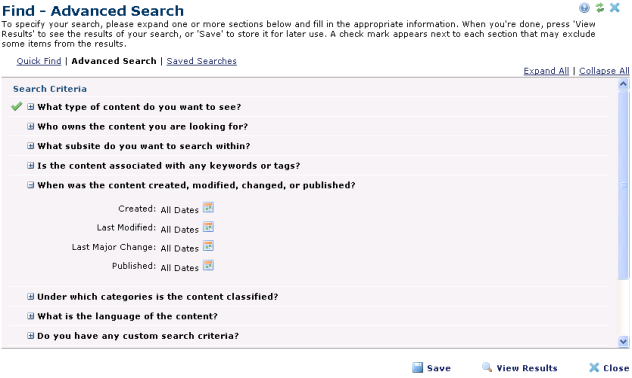The width and height of the screenshot is (632, 378).
Task: Expand 'Is the content associated with keywords' section
Action: 31,166
